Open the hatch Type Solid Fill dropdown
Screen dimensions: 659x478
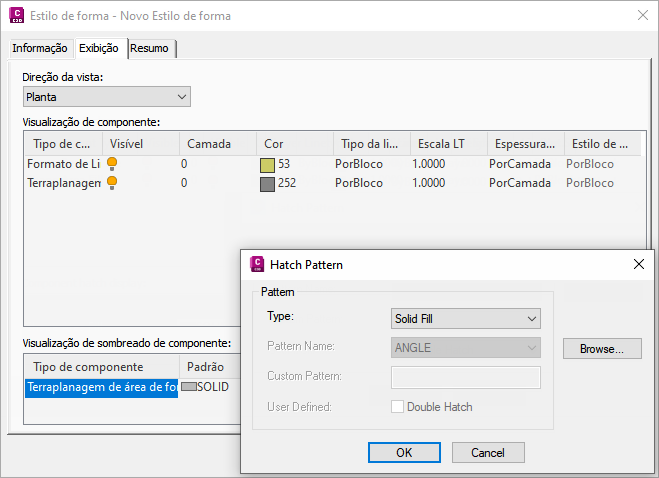click(466, 319)
